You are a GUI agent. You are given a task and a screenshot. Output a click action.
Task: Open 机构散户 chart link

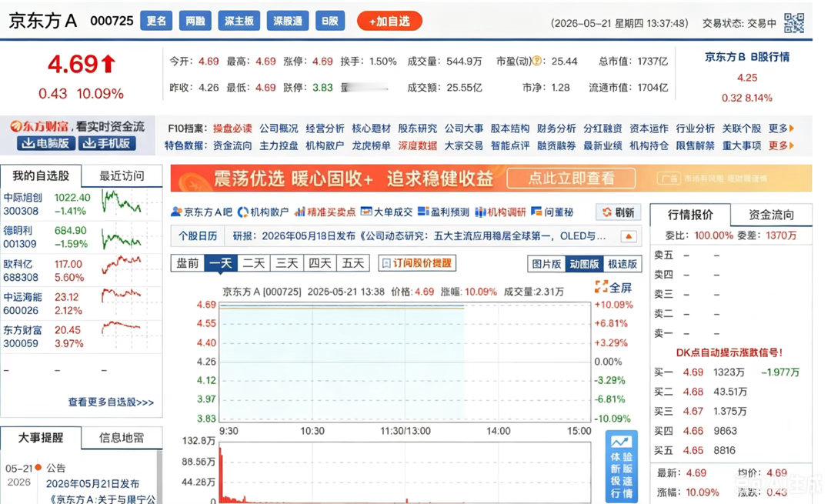click(263, 212)
